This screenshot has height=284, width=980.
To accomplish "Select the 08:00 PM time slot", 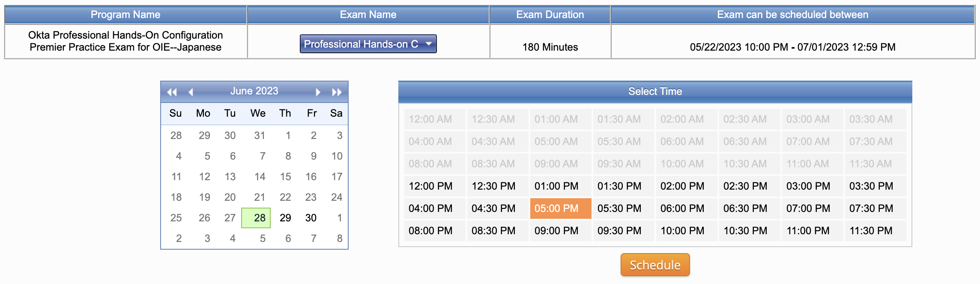I will pyautogui.click(x=430, y=231).
